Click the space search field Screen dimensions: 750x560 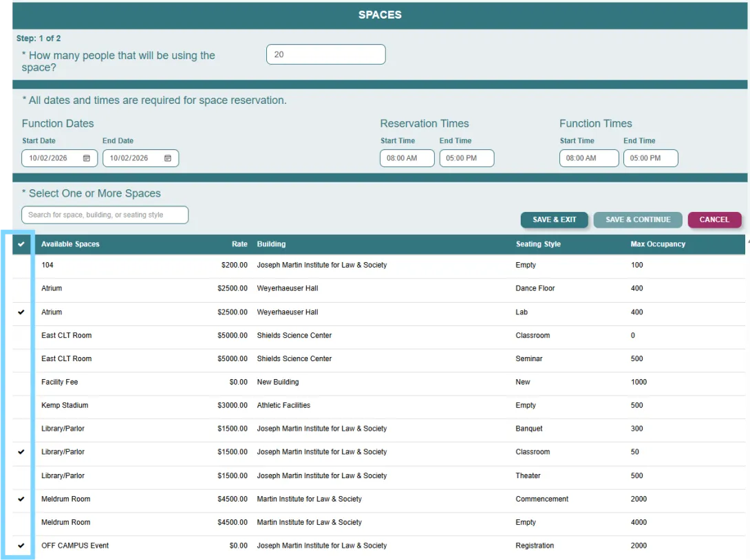(x=105, y=215)
